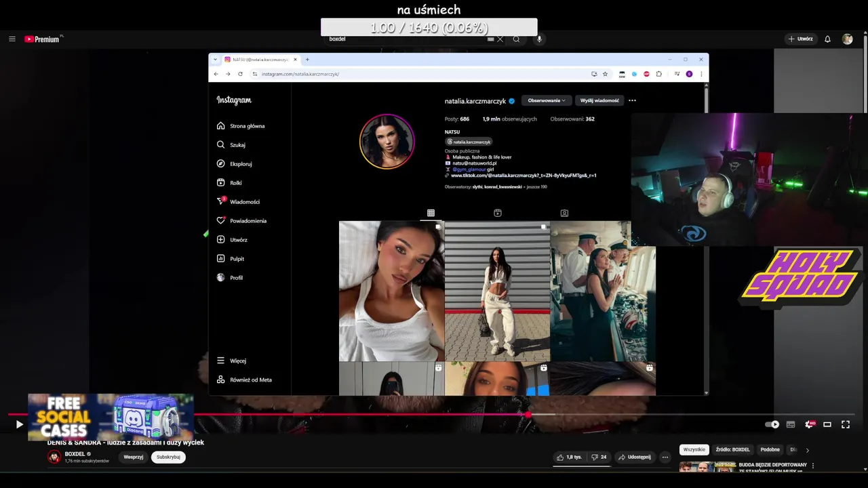Open video settings gear icon

tap(809, 424)
